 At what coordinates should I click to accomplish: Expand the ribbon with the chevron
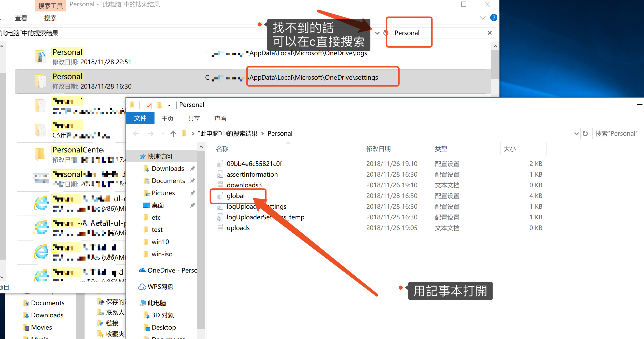tap(482, 18)
